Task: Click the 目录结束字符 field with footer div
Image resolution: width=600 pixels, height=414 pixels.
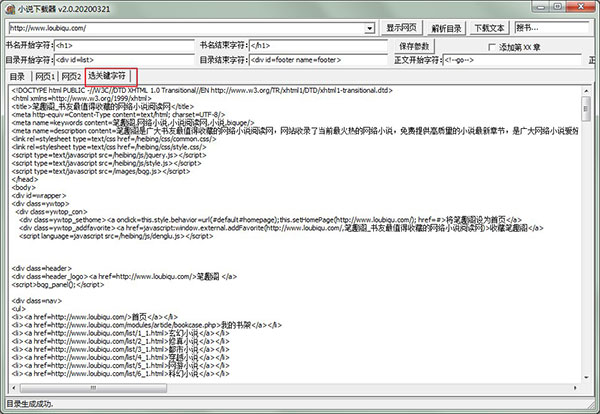Action: coord(318,60)
